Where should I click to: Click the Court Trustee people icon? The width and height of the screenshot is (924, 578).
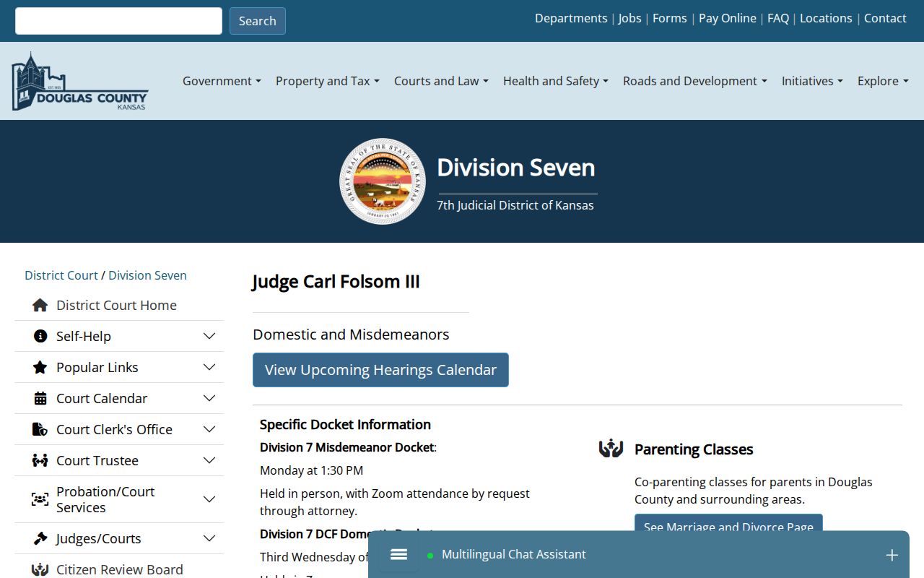[x=40, y=460]
